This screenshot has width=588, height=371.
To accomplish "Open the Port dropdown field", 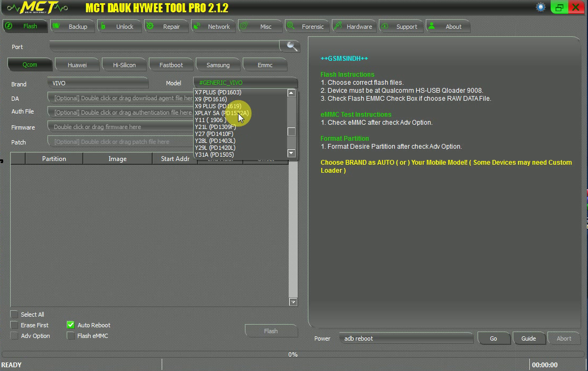I will coord(165,46).
